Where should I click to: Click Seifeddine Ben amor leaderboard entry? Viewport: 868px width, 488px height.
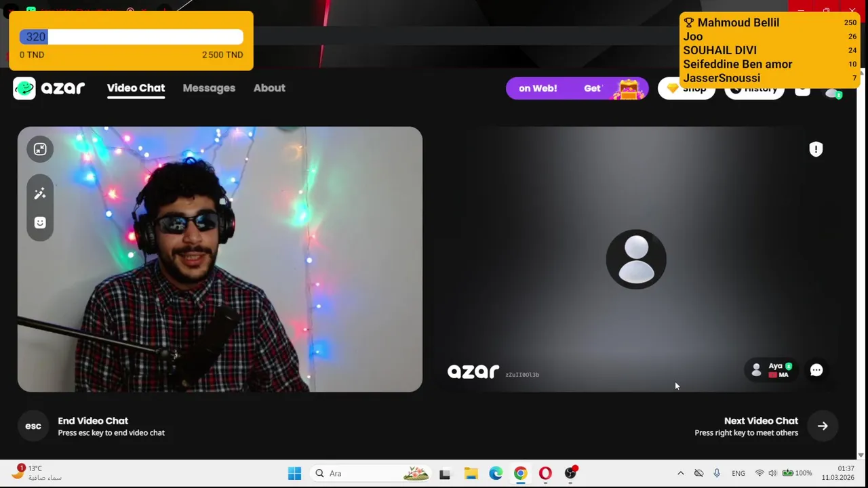tap(738, 64)
